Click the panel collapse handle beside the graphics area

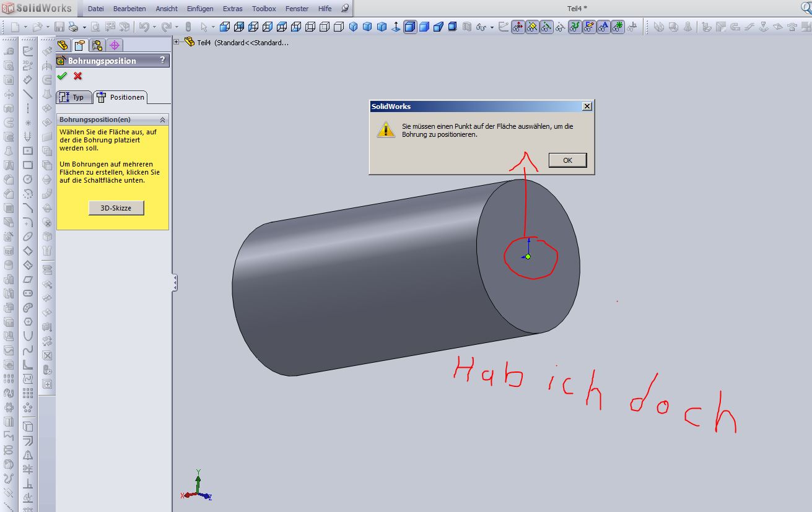point(175,284)
